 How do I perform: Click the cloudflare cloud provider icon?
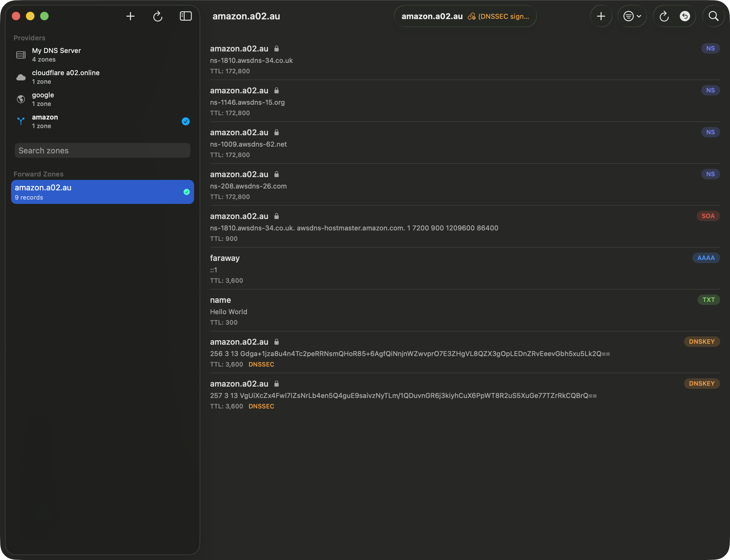pos(21,77)
